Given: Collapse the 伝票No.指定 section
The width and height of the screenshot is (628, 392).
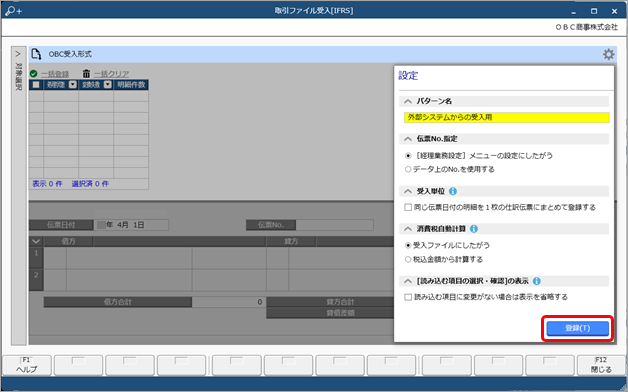Looking at the screenshot, I should (408, 139).
